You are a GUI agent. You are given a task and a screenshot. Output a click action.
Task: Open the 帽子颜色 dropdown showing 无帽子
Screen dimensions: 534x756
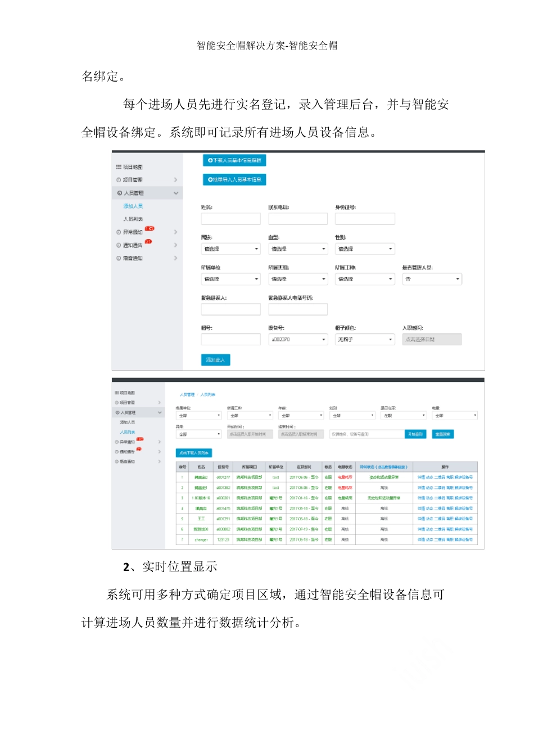pyautogui.click(x=365, y=339)
